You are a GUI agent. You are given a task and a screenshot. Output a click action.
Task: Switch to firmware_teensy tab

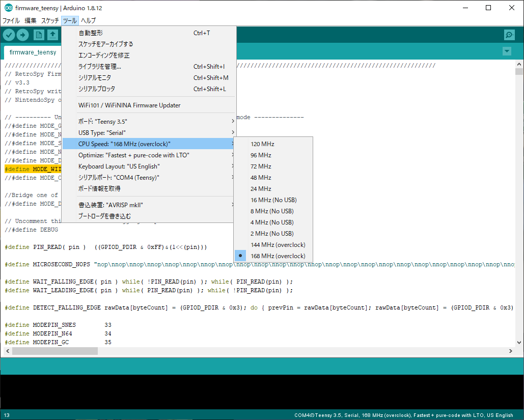click(x=33, y=52)
